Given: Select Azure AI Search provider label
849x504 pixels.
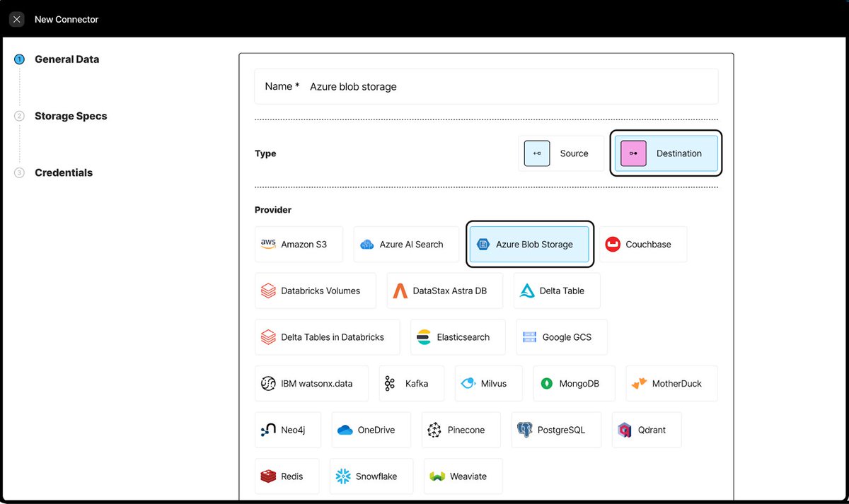Looking at the screenshot, I should [411, 245].
